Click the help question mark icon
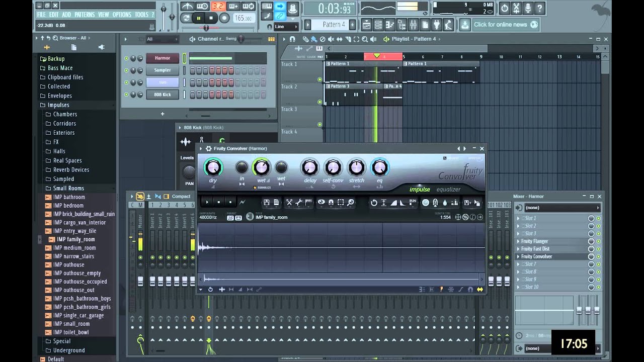Viewport: 644px width, 362px height. (x=540, y=8)
